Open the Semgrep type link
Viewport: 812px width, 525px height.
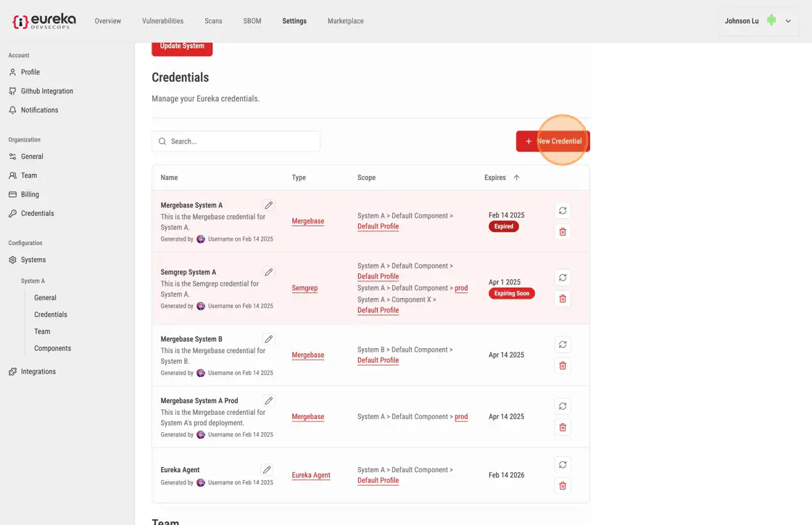(x=304, y=288)
